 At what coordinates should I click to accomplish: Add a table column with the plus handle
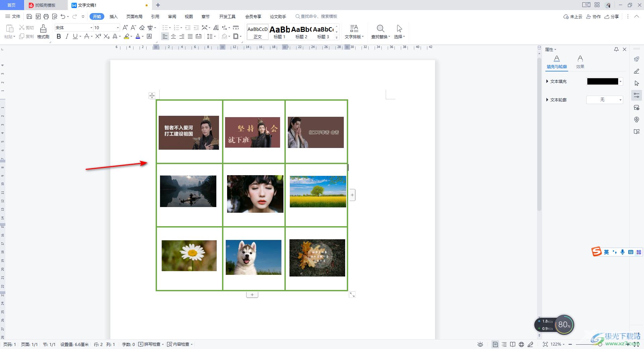(352, 195)
